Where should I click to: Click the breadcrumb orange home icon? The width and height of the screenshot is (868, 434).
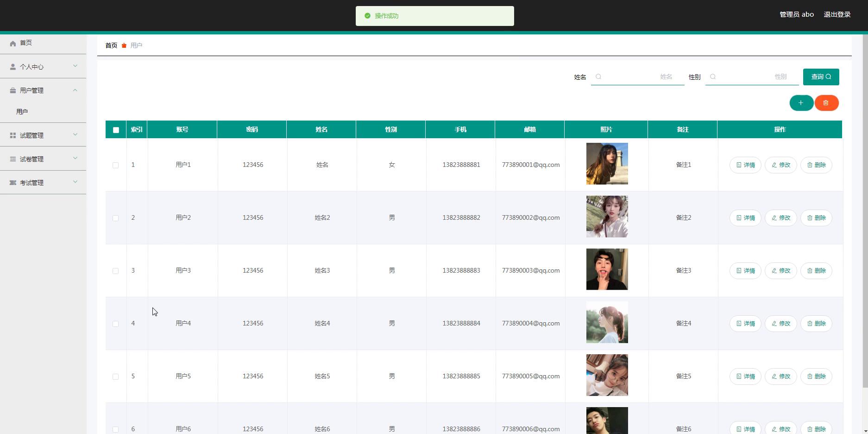(x=124, y=45)
